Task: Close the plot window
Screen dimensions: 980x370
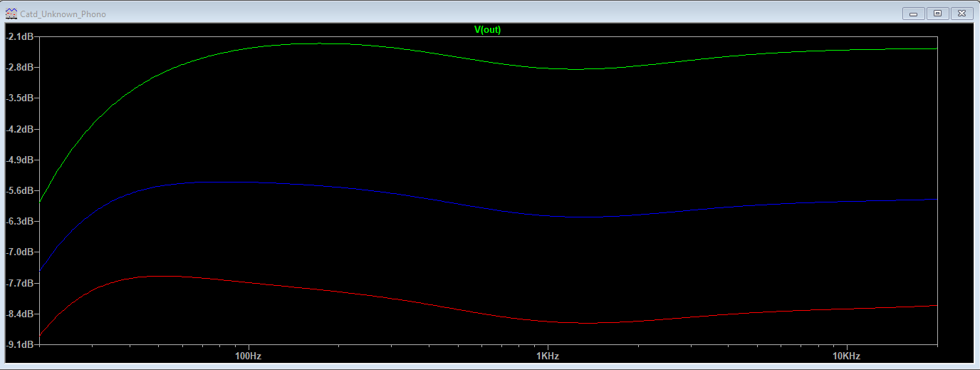Action: (x=961, y=14)
